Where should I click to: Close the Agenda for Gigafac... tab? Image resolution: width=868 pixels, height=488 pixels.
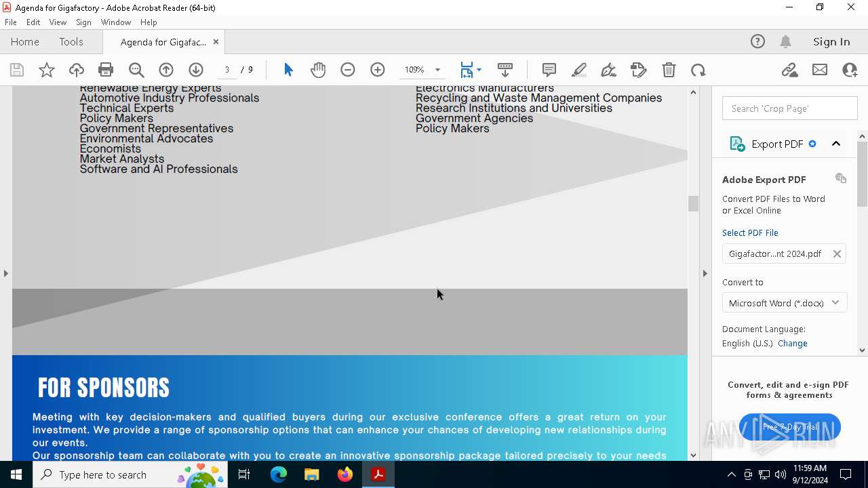click(216, 41)
